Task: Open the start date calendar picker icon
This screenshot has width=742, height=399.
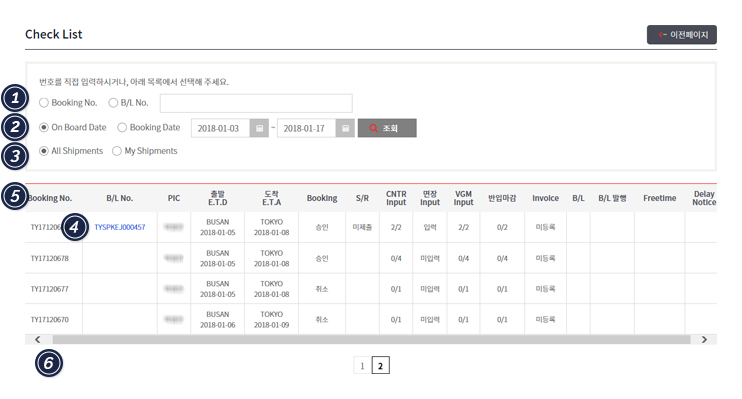Action: [x=259, y=128]
